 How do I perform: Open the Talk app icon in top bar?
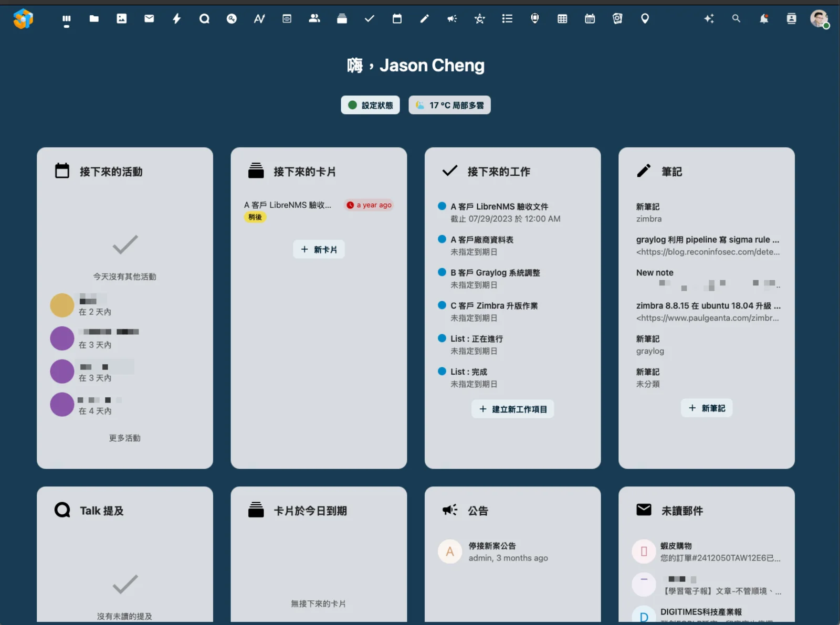[x=204, y=19]
